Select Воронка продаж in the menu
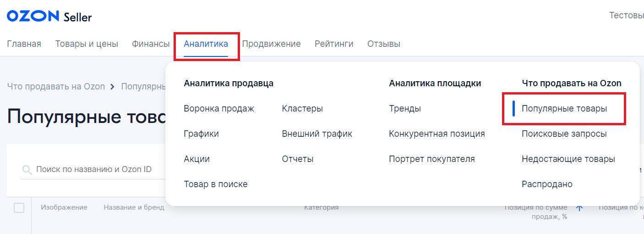The width and height of the screenshot is (644, 234). [219, 109]
